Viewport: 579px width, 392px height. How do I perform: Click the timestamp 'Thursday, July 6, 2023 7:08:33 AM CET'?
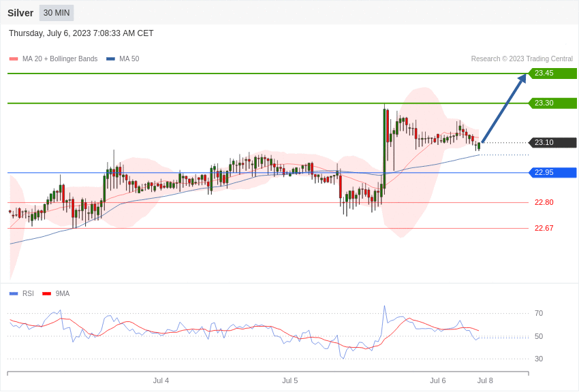coord(81,33)
